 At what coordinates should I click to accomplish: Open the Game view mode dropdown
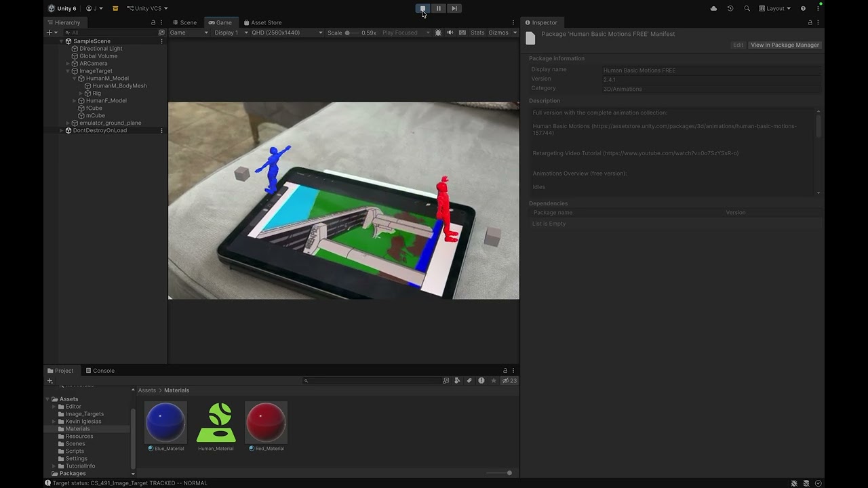[x=189, y=33]
